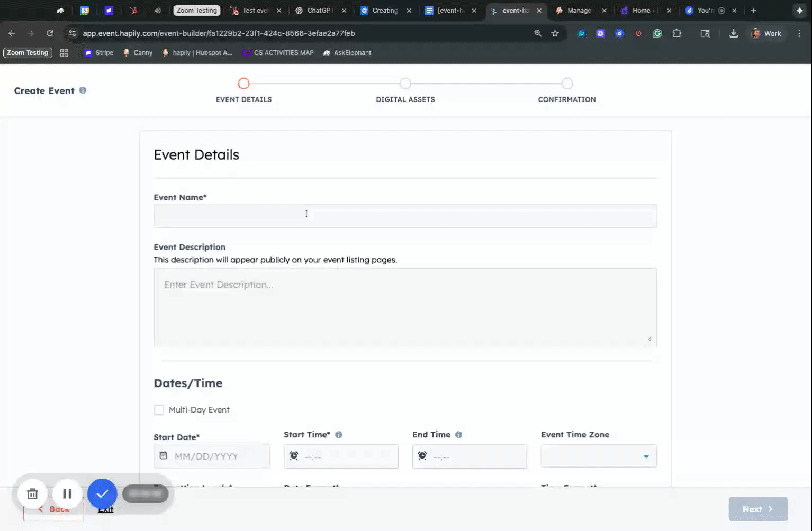Click the Next button
812x531 pixels.
(x=757, y=509)
